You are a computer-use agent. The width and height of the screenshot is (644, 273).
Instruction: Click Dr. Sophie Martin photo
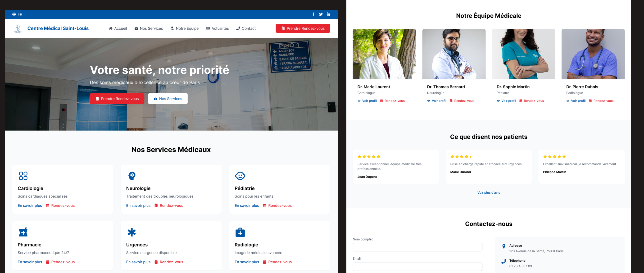[523, 54]
